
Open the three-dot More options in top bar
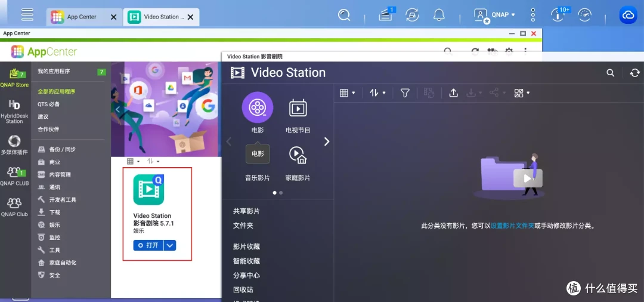click(532, 15)
